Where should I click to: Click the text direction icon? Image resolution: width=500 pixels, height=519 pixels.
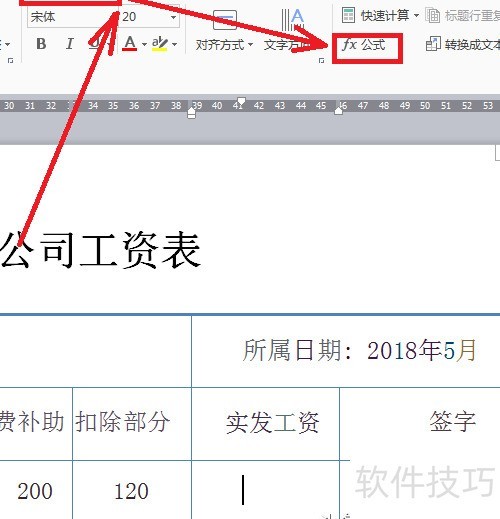click(293, 19)
